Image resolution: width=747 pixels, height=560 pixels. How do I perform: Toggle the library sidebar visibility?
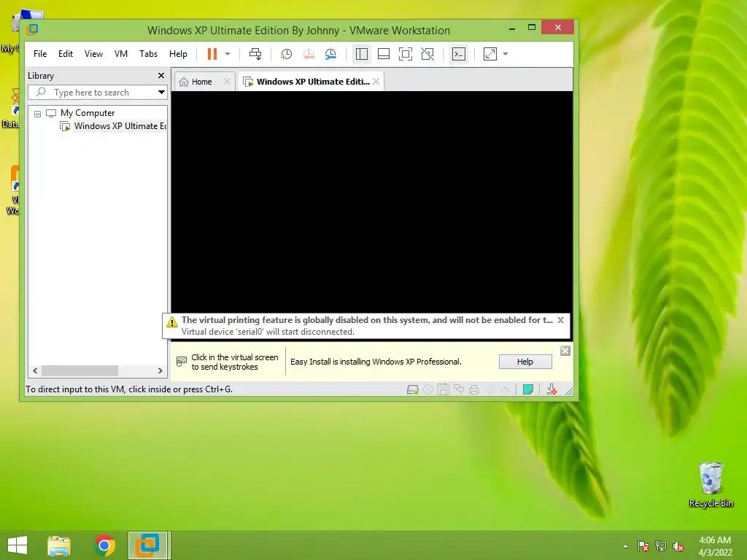pos(362,54)
